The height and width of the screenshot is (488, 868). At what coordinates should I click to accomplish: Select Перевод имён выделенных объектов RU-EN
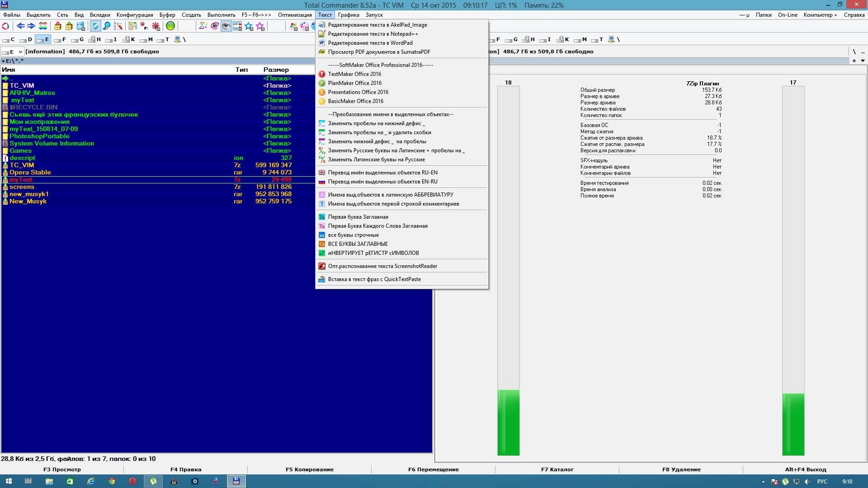coord(382,172)
